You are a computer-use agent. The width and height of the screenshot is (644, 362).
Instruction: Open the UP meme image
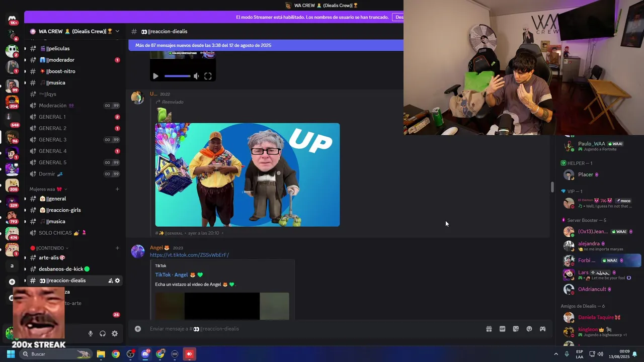[248, 175]
